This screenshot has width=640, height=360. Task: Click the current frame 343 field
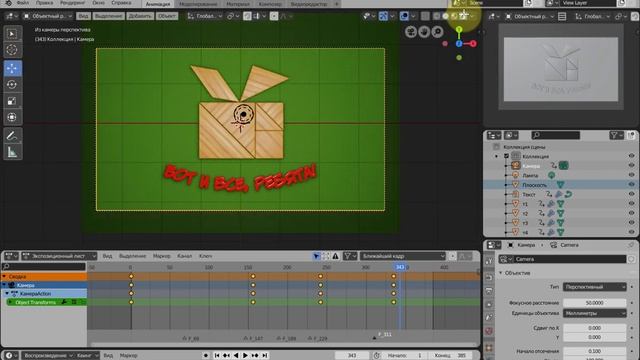coord(352,356)
